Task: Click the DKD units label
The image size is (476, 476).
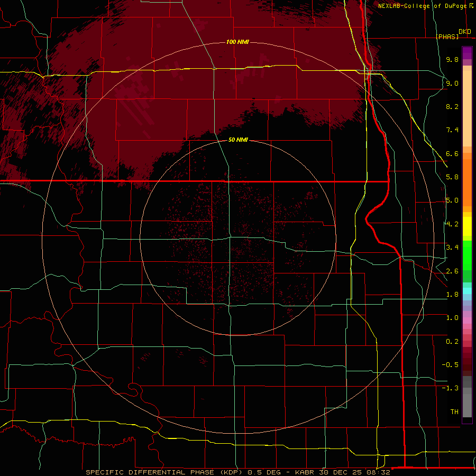Action: tap(465, 32)
